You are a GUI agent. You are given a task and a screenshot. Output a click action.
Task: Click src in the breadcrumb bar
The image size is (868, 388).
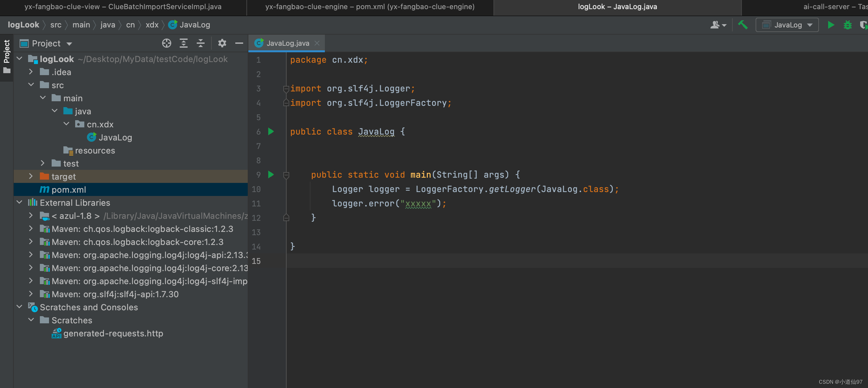56,24
